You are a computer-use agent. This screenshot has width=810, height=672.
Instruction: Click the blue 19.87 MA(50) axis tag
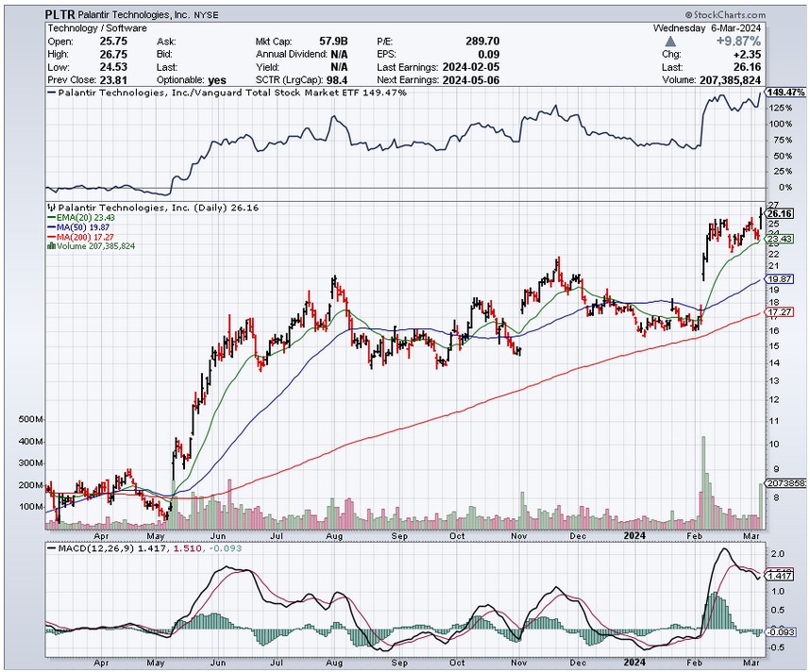click(778, 280)
